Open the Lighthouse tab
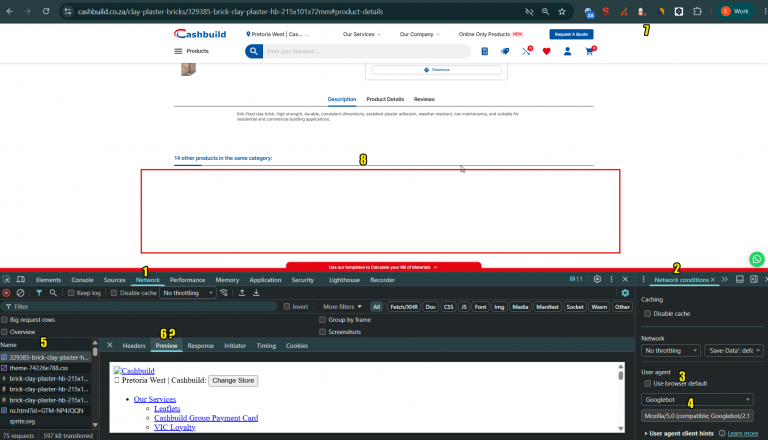This screenshot has width=768, height=440. click(x=344, y=280)
